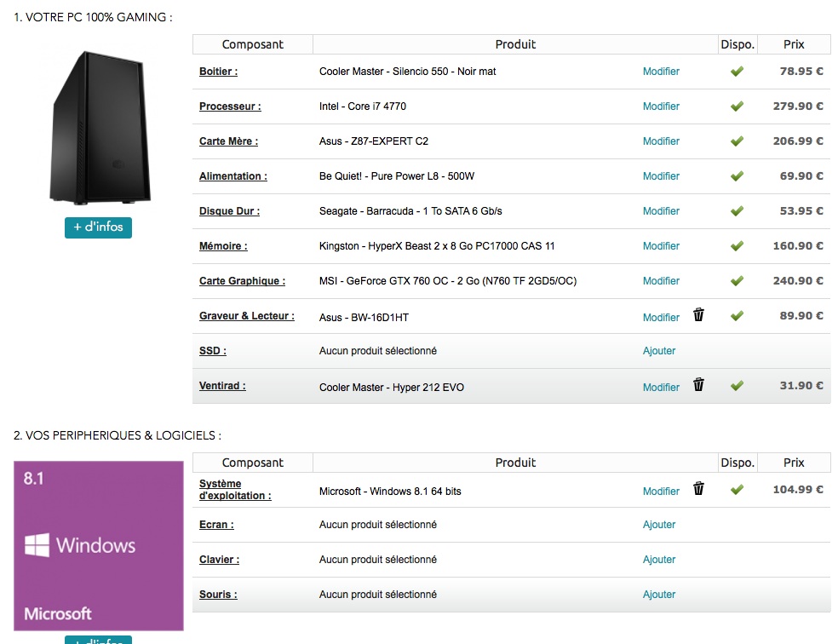
Task: Click the 279.90 € price
Action: click(x=798, y=106)
